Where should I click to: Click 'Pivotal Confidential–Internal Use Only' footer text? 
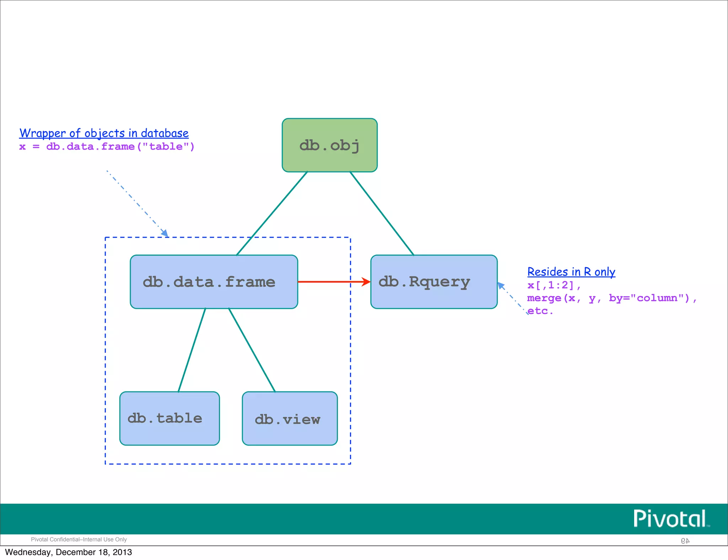[79, 539]
